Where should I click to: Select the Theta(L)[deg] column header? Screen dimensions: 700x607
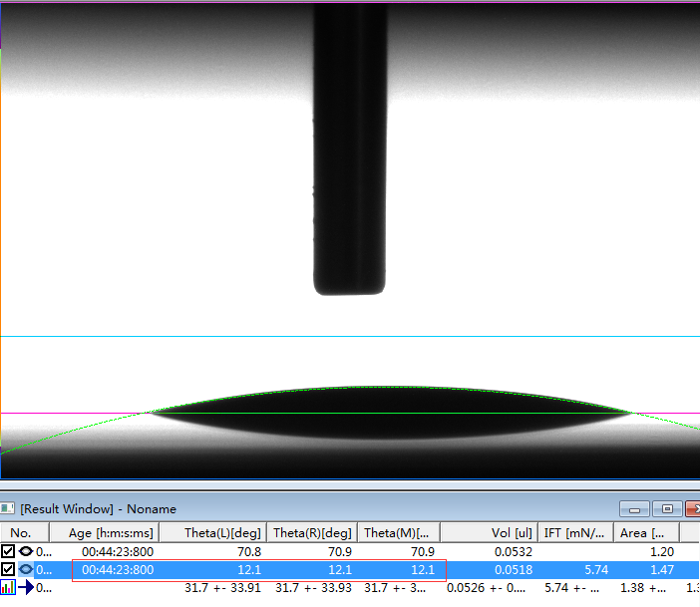coord(220,533)
